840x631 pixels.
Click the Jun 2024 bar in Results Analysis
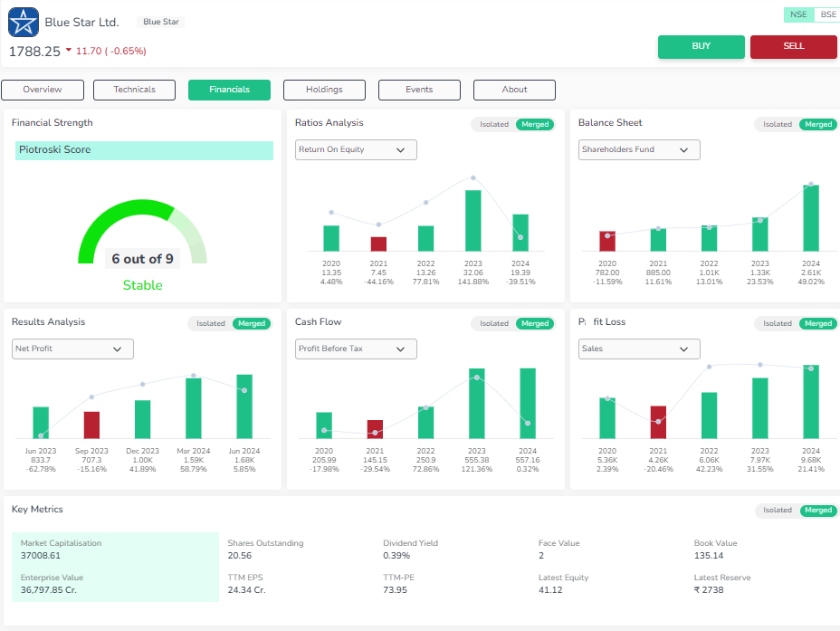[x=244, y=407]
